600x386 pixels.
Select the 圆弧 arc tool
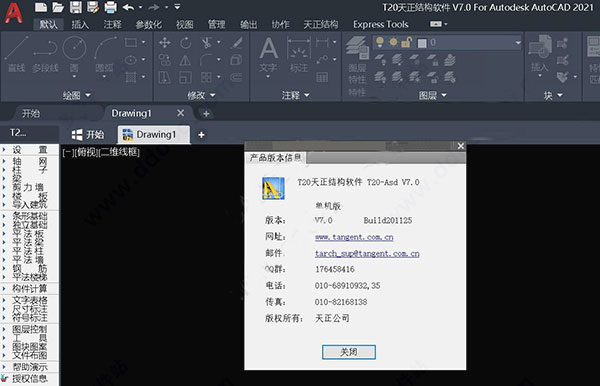[104, 56]
